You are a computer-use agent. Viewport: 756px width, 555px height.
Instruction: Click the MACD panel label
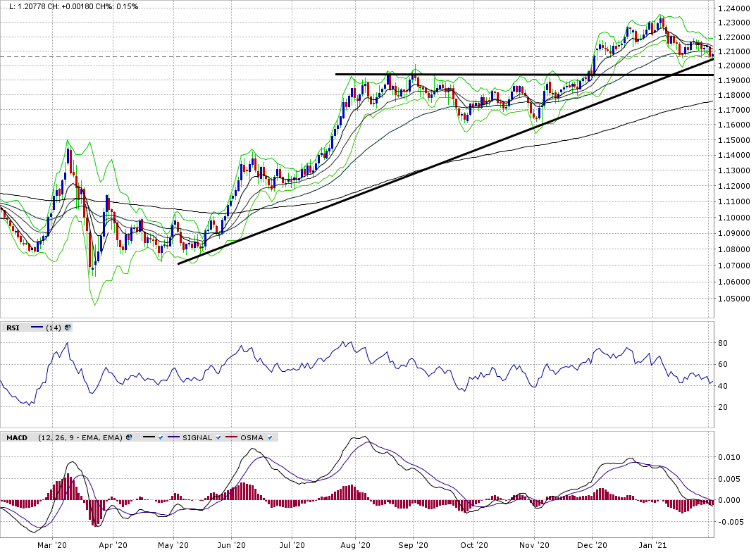17,437
